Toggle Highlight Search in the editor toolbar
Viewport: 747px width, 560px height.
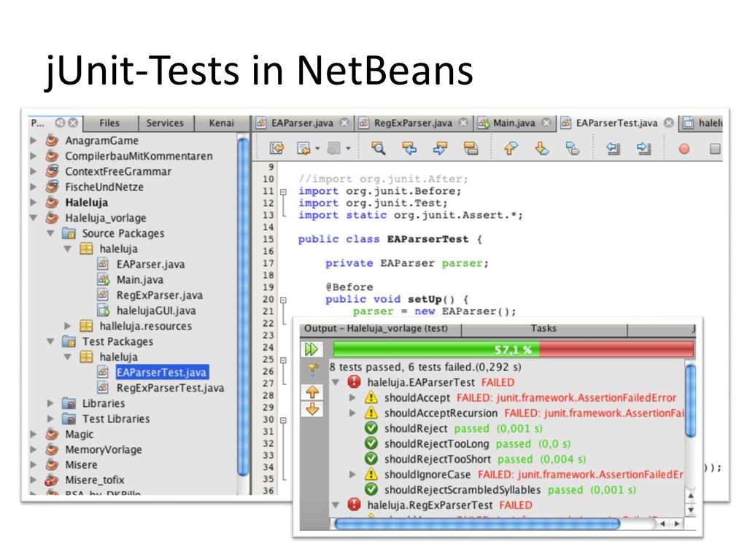(x=471, y=148)
